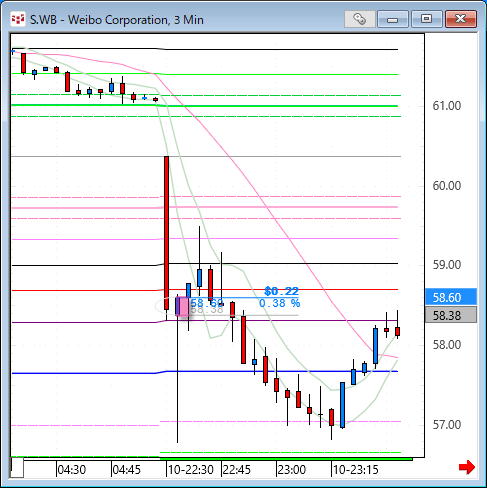Image resolution: width=487 pixels, height=488 pixels.
Task: Close the Weibo chart window
Action: 461,19
